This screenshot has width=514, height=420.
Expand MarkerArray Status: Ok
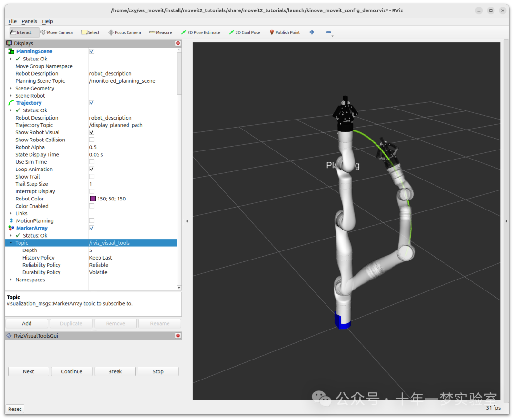click(11, 235)
